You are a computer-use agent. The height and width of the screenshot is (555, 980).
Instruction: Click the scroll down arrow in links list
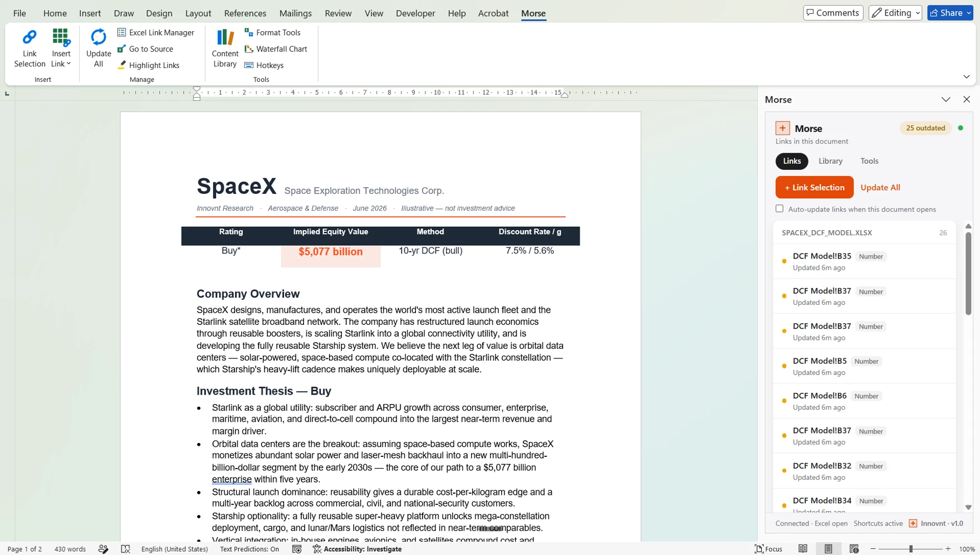(968, 508)
